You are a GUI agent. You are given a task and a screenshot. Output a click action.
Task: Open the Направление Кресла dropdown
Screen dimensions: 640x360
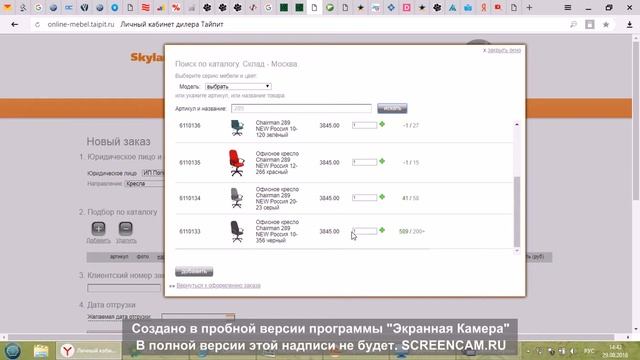(144, 184)
